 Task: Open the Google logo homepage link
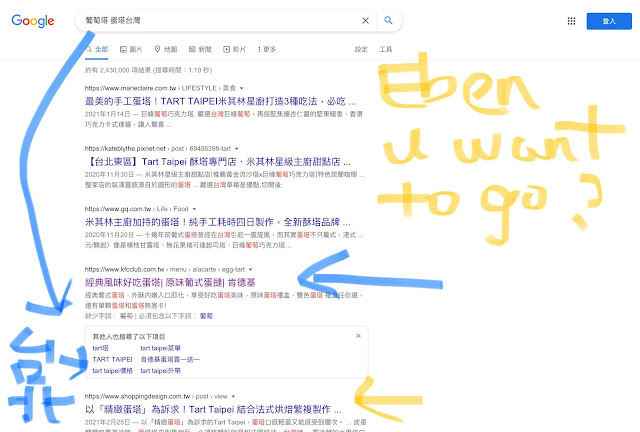33,21
